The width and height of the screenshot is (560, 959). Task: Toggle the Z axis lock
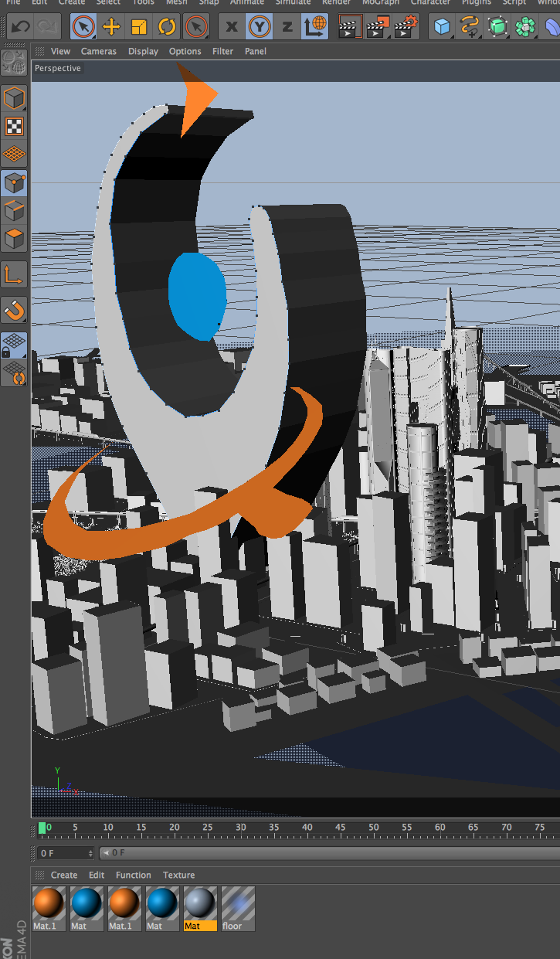click(287, 27)
